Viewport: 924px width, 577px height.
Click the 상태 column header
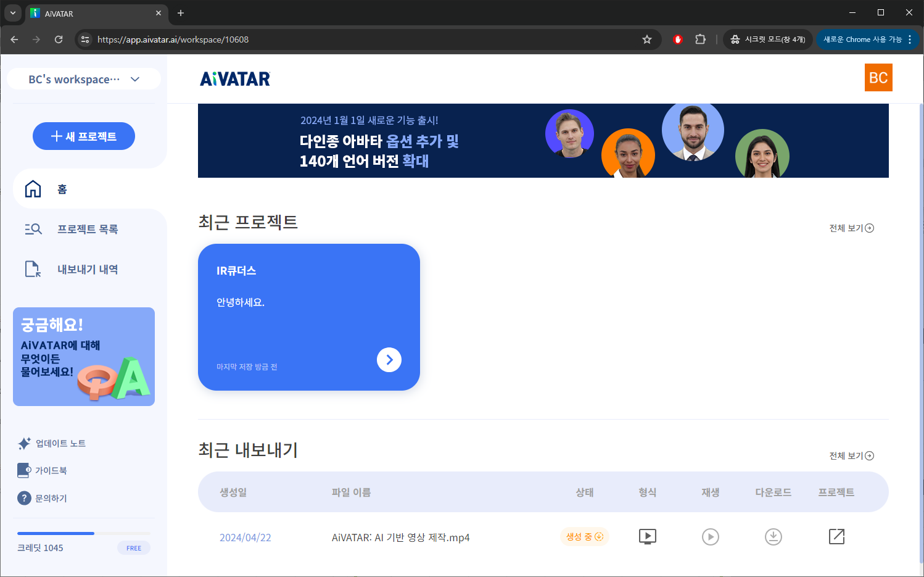pyautogui.click(x=585, y=492)
